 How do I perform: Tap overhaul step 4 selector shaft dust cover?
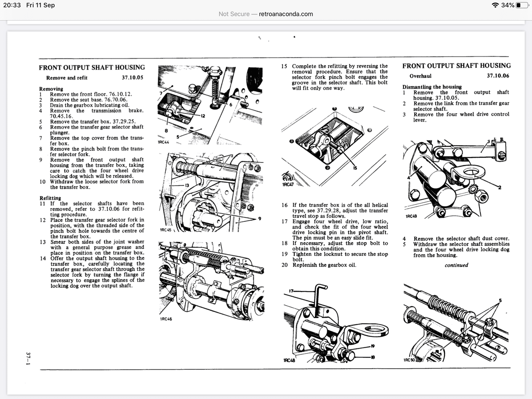tap(456, 238)
